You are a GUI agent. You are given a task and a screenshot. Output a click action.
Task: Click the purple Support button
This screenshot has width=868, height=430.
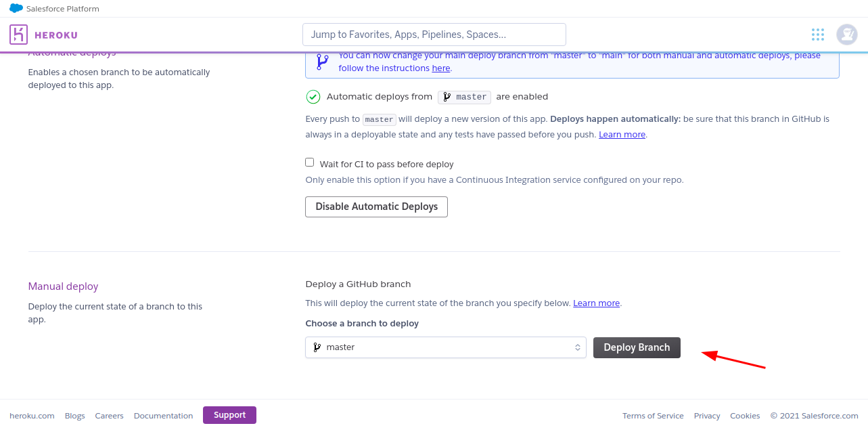click(229, 415)
